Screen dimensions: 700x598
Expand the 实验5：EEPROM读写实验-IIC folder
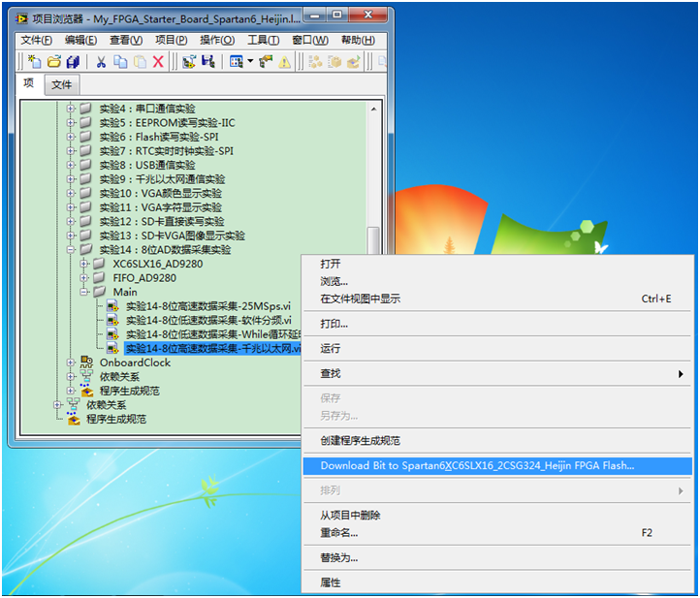[71, 122]
